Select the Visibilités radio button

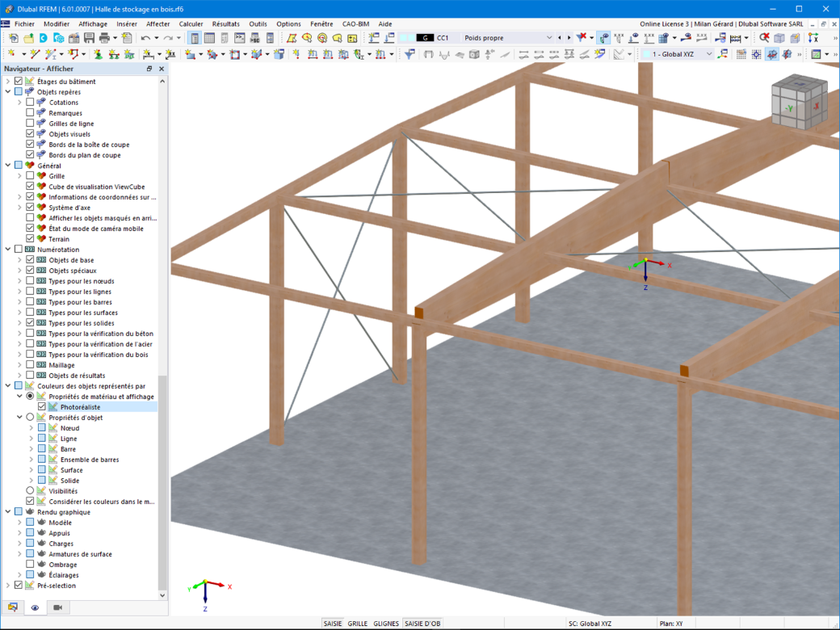(x=30, y=491)
